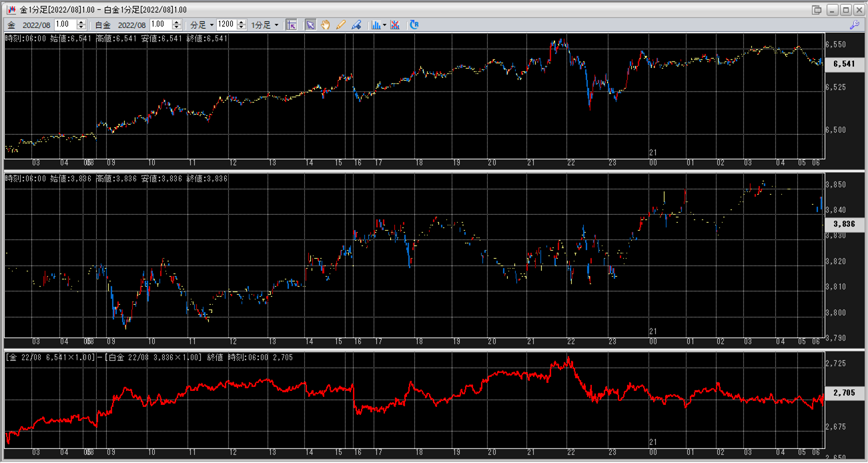Viewport: 868px width, 463px height.
Task: Click the bar chart indicator icon
Action: click(x=376, y=25)
